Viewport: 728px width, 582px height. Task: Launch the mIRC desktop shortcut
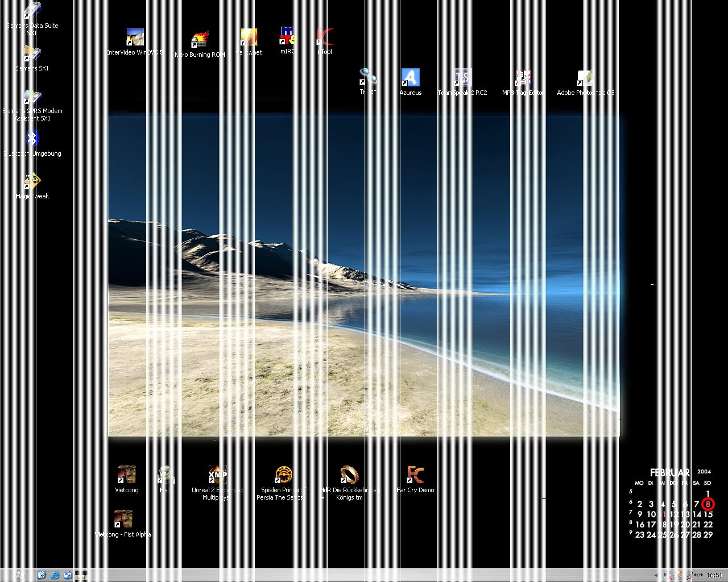point(288,37)
